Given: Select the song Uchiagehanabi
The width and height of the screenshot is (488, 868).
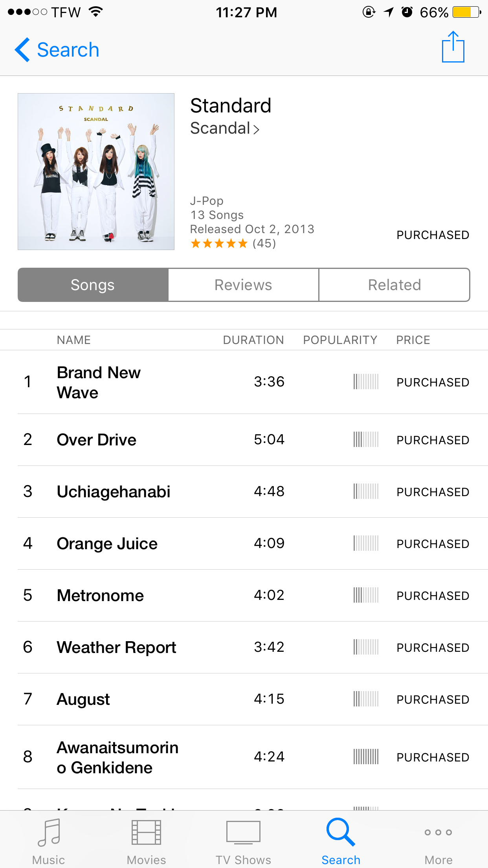Looking at the screenshot, I should (x=253, y=492).
